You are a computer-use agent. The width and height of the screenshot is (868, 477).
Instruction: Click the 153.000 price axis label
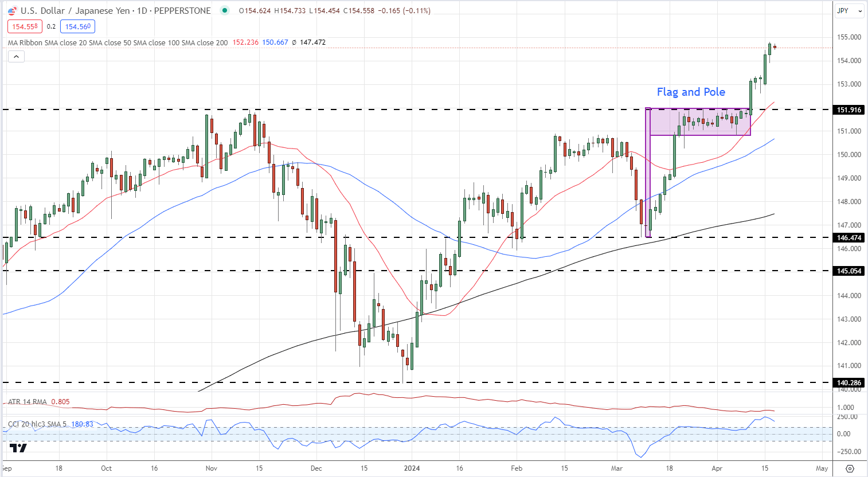849,84
